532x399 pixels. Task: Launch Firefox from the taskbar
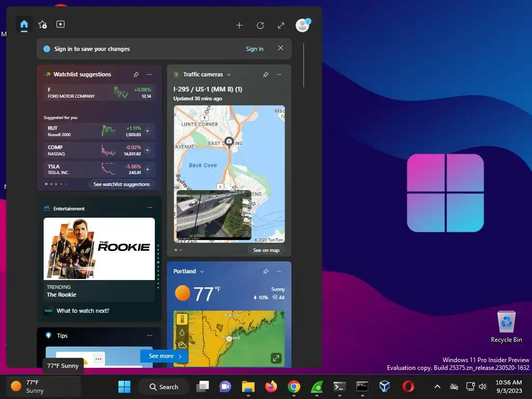point(271,387)
